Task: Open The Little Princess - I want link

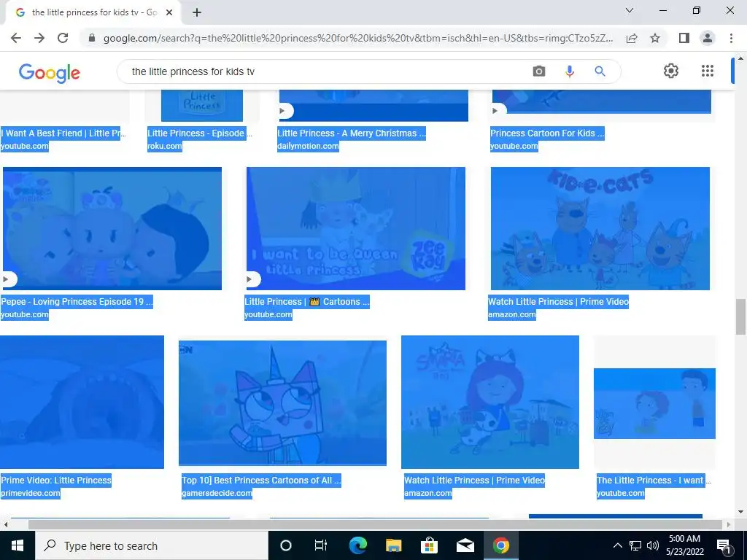Action: point(654,480)
